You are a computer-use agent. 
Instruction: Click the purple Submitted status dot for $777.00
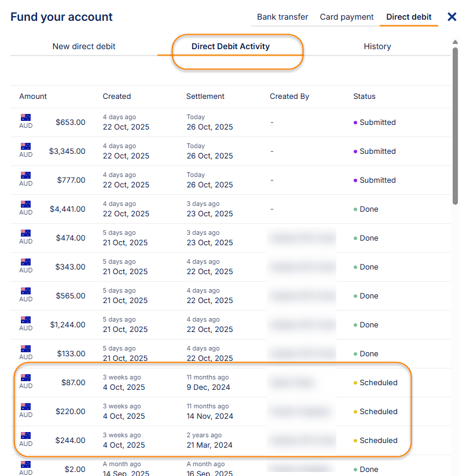355,180
